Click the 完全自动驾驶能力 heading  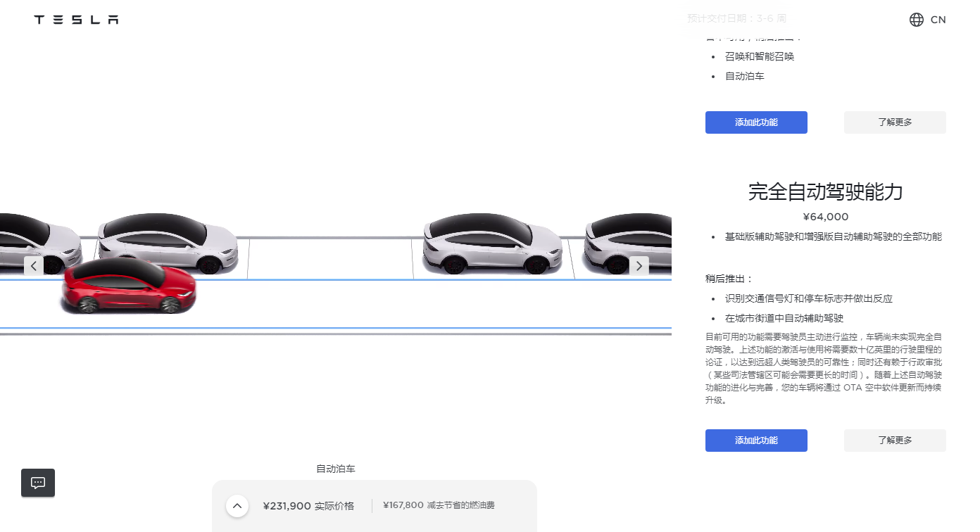[x=825, y=191]
